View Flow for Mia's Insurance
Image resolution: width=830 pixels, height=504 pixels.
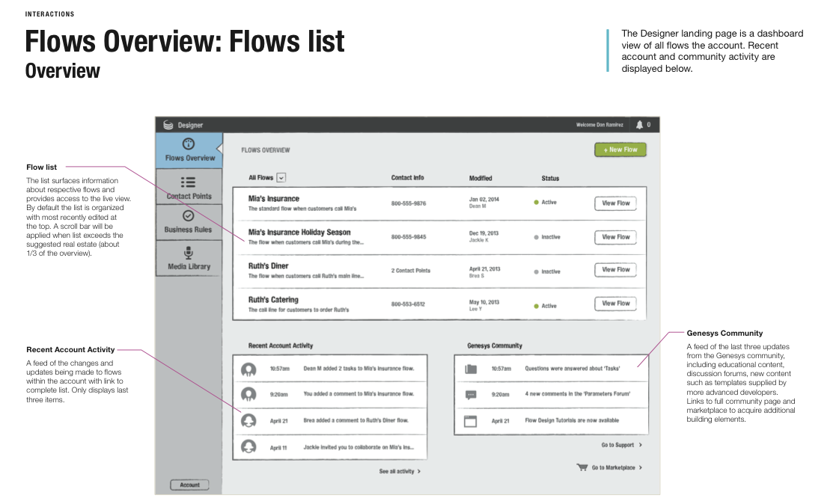click(616, 203)
